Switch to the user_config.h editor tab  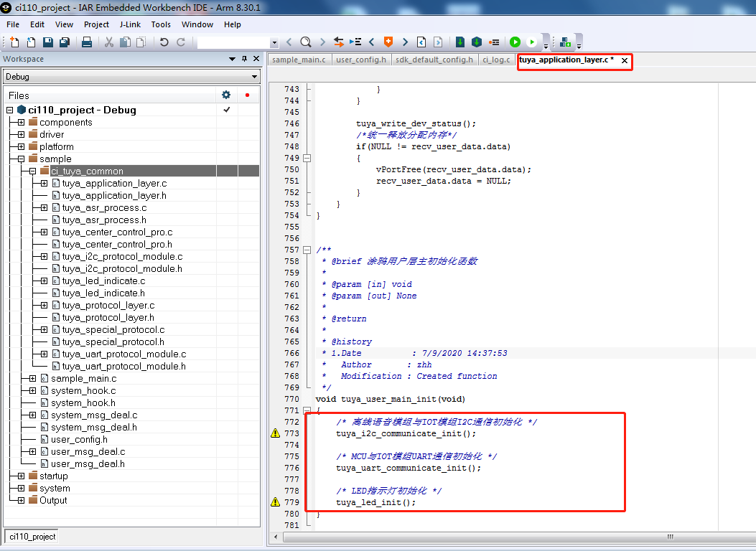click(x=361, y=60)
